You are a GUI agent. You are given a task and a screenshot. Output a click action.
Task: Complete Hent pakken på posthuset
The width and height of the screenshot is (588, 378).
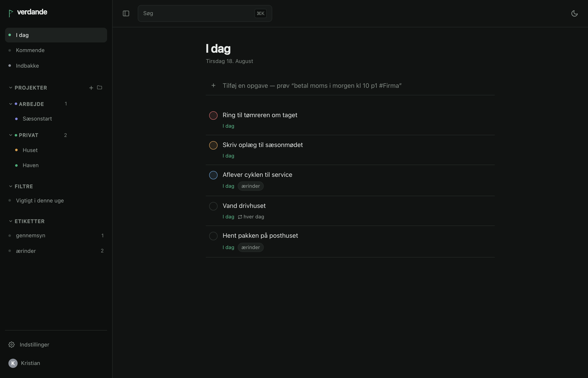(x=213, y=236)
